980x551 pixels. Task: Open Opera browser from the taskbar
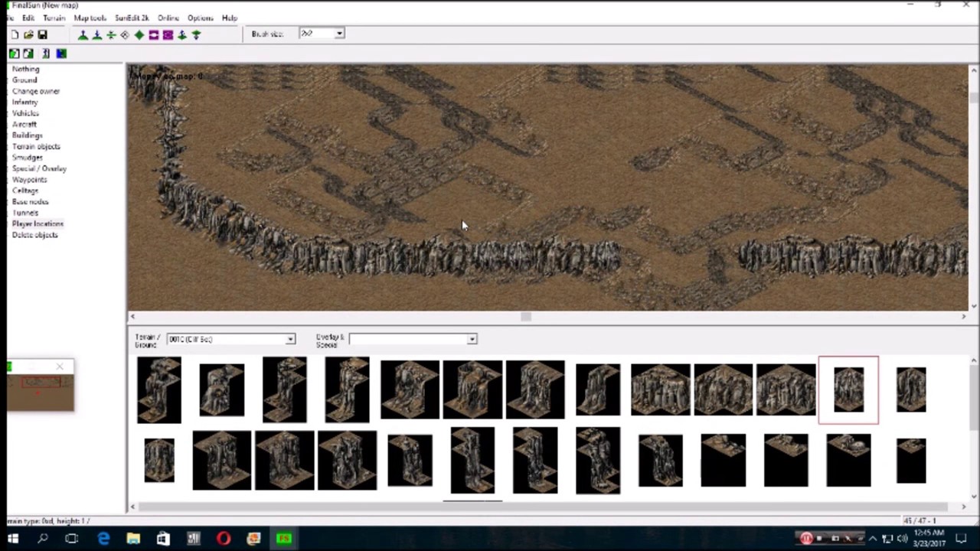pyautogui.click(x=224, y=539)
